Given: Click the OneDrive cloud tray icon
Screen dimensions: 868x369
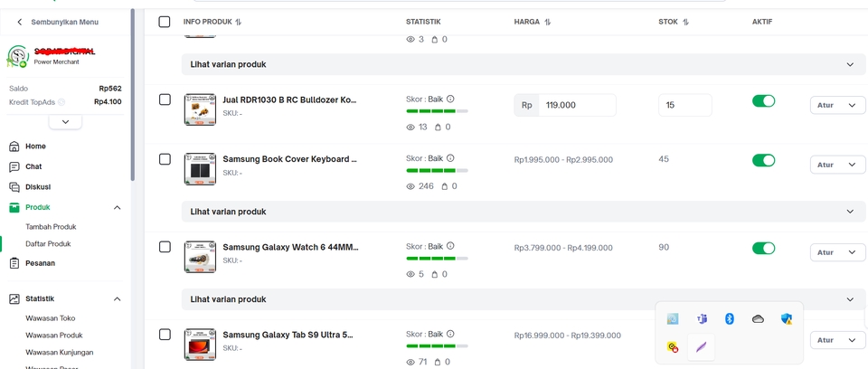Looking at the screenshot, I should click(x=758, y=318).
